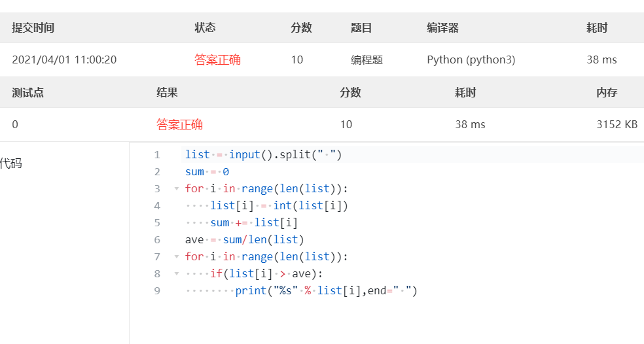Click the 编译器 column header
Screen dimensions: 644x344
click(x=442, y=28)
